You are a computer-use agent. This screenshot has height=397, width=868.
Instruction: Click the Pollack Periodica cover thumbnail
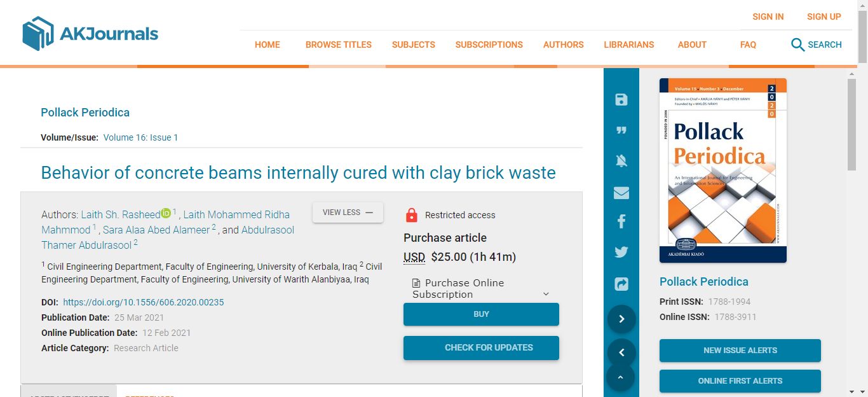point(723,171)
